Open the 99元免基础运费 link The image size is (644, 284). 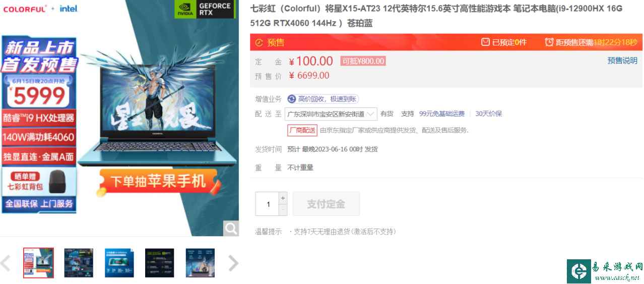tap(442, 114)
